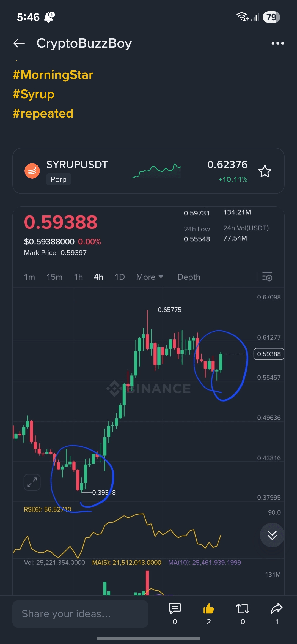Open the More timeframe dropdown
This screenshot has width=297, height=644.
150,277
